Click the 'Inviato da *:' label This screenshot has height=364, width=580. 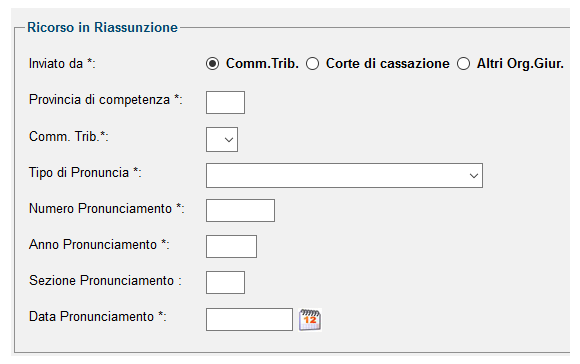62,64
